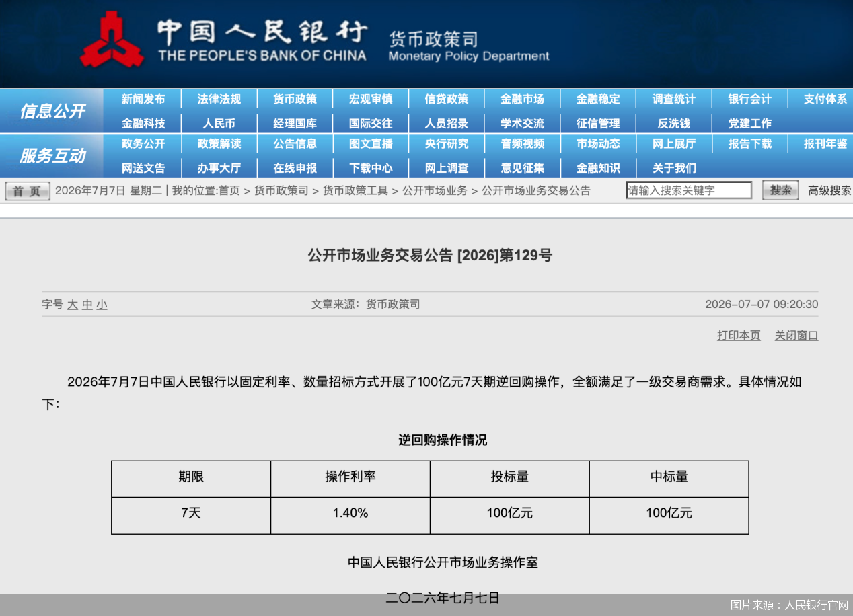Open 下载中心 menu item
853x616 pixels.
[371, 168]
